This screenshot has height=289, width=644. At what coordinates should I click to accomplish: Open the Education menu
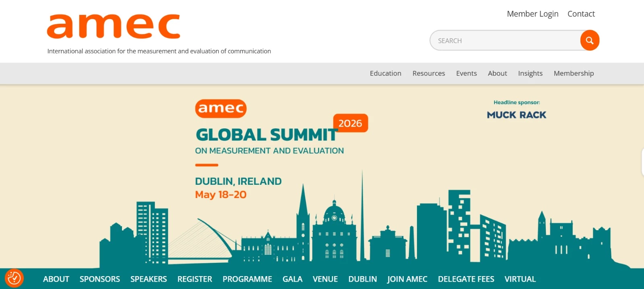point(386,73)
